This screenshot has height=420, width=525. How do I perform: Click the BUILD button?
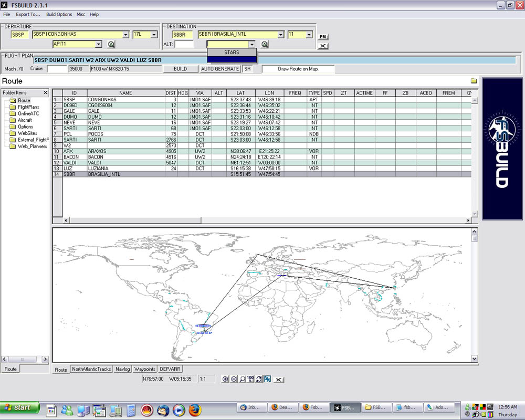coord(180,69)
